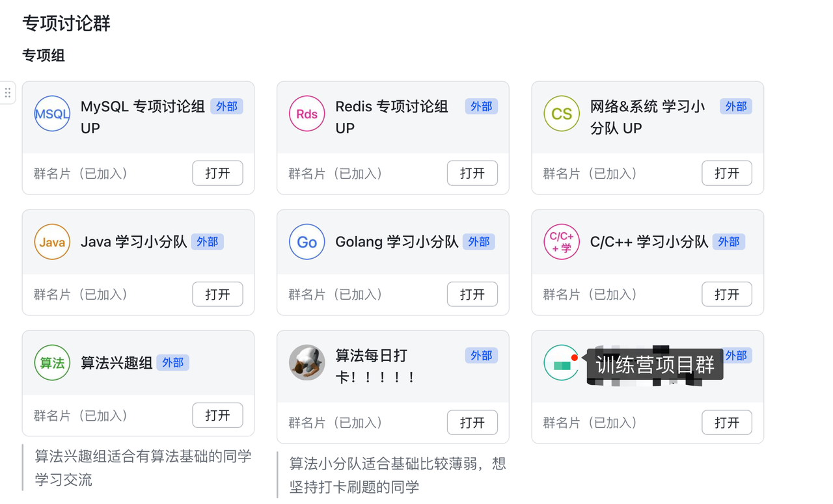Click the green CS group avatar
Viewport: 833px width, 504px height.
click(561, 114)
